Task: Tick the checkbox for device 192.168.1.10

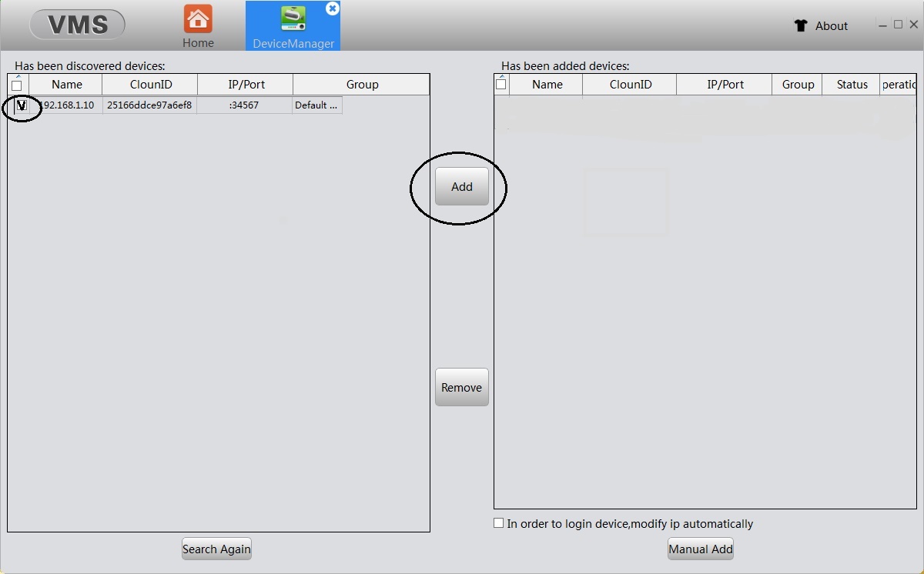Action: click(22, 105)
